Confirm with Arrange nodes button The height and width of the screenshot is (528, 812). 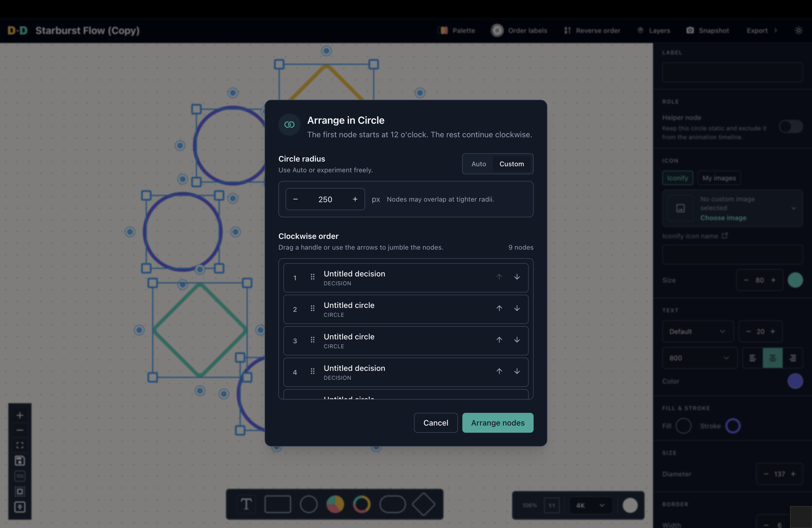click(x=498, y=423)
